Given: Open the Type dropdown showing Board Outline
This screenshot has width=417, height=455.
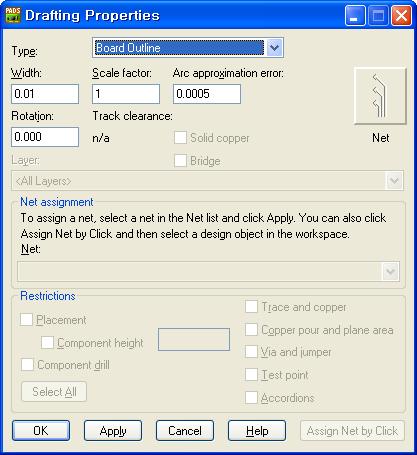Looking at the screenshot, I should tap(188, 48).
